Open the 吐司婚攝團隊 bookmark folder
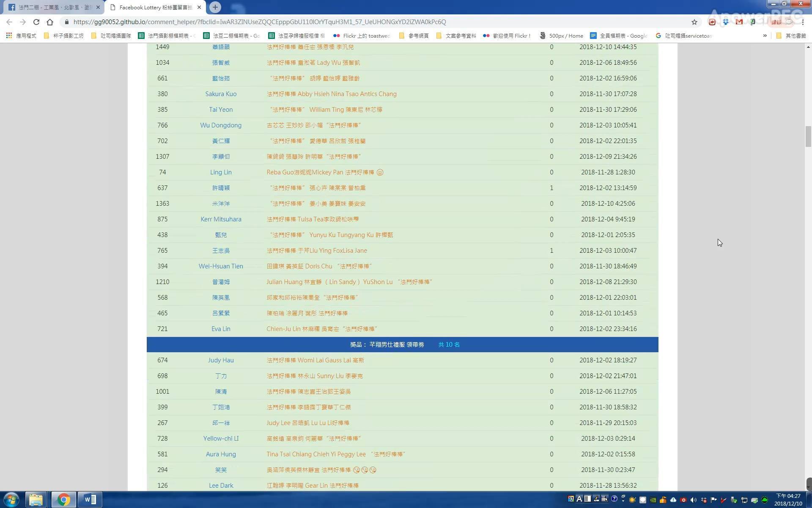The image size is (812, 508). tap(111, 36)
